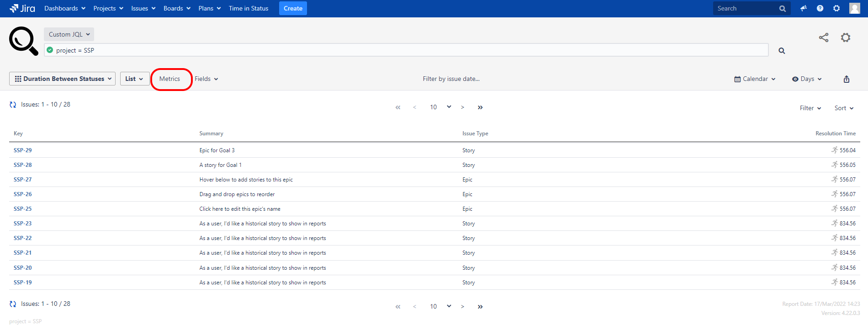This screenshot has height=331, width=868.
Task: Click the Metrics button
Action: (170, 79)
